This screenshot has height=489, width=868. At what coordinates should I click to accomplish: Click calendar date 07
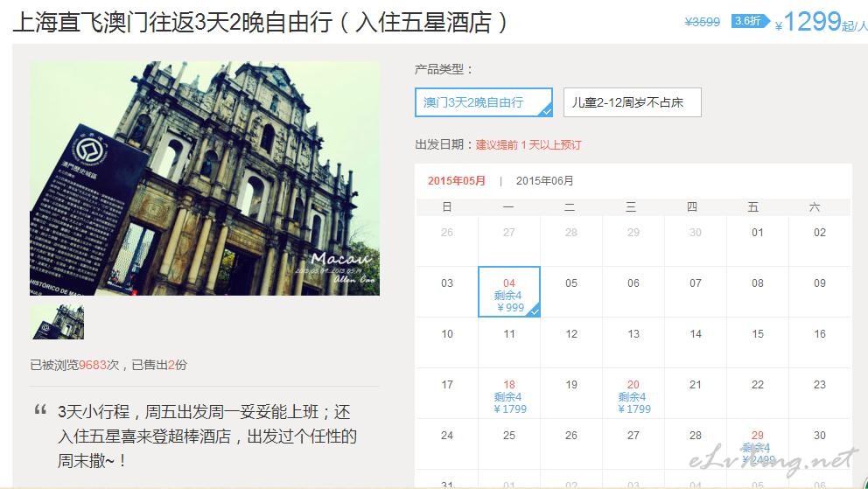pos(696,283)
